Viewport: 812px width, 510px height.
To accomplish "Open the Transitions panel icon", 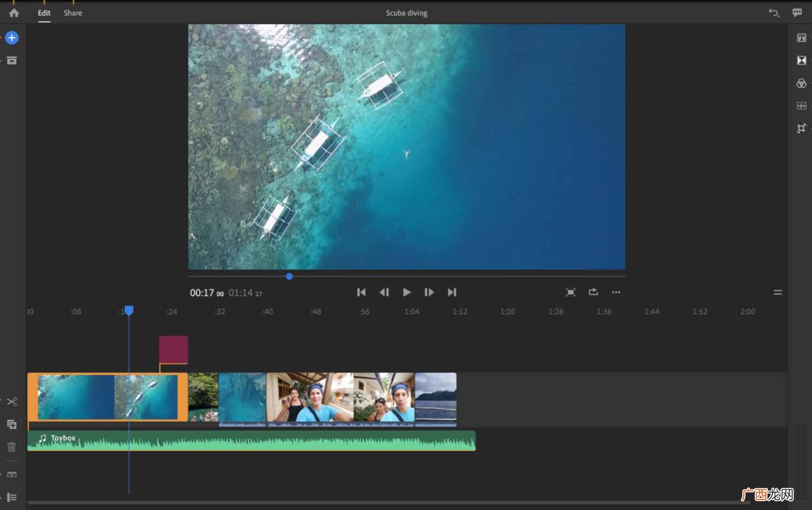I will (802, 61).
